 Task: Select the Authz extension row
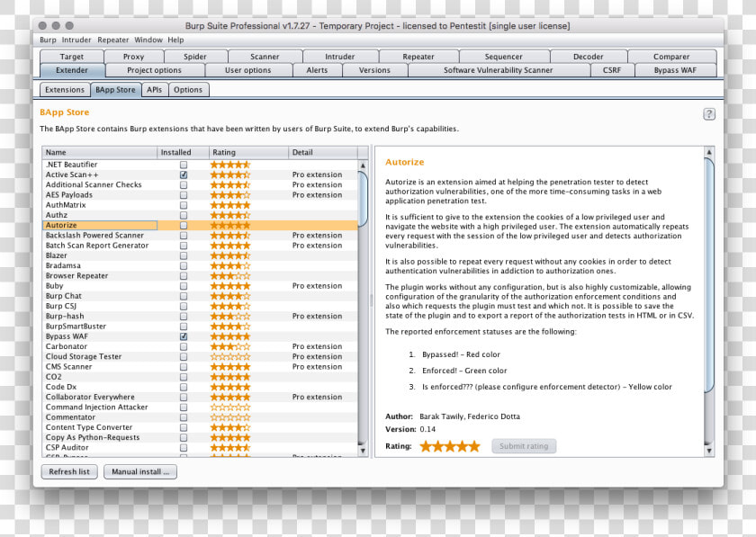pos(200,215)
